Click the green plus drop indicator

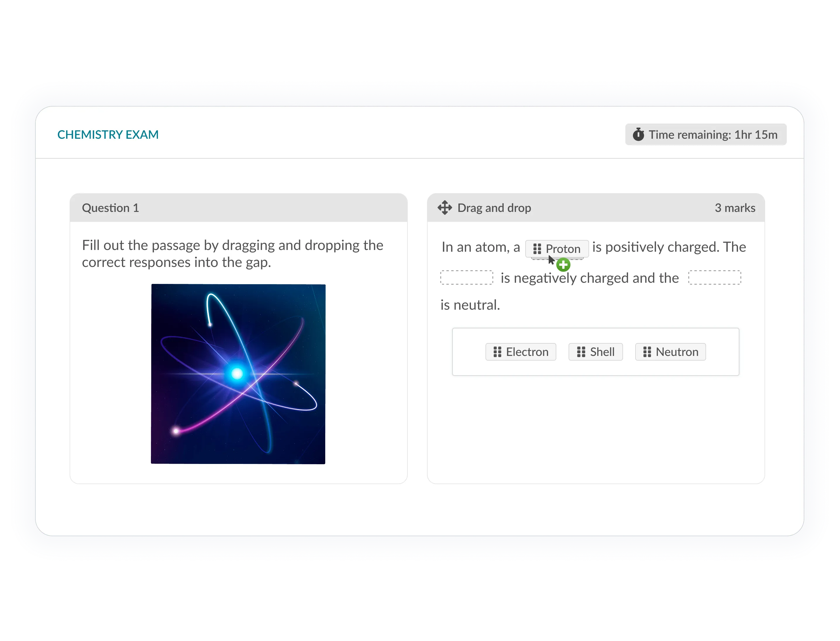563,264
